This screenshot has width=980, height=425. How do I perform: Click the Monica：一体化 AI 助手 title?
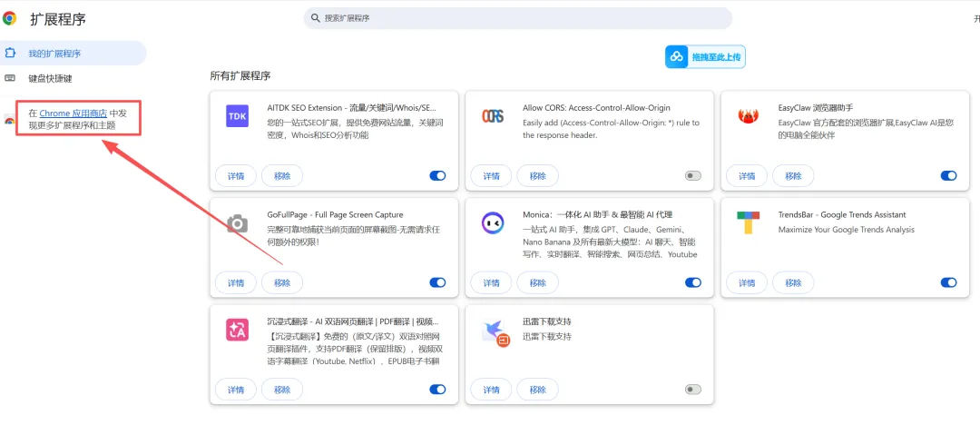[597, 214]
